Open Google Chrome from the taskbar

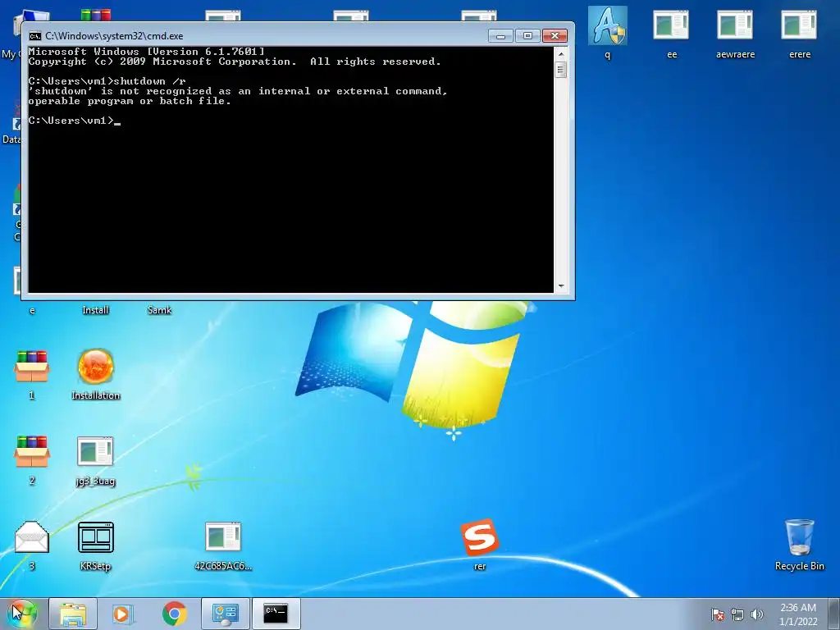pos(174,614)
